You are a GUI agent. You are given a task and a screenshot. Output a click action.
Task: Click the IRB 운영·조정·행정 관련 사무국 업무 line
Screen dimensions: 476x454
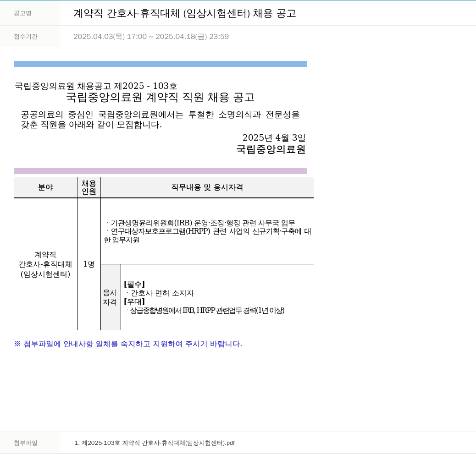pos(200,223)
